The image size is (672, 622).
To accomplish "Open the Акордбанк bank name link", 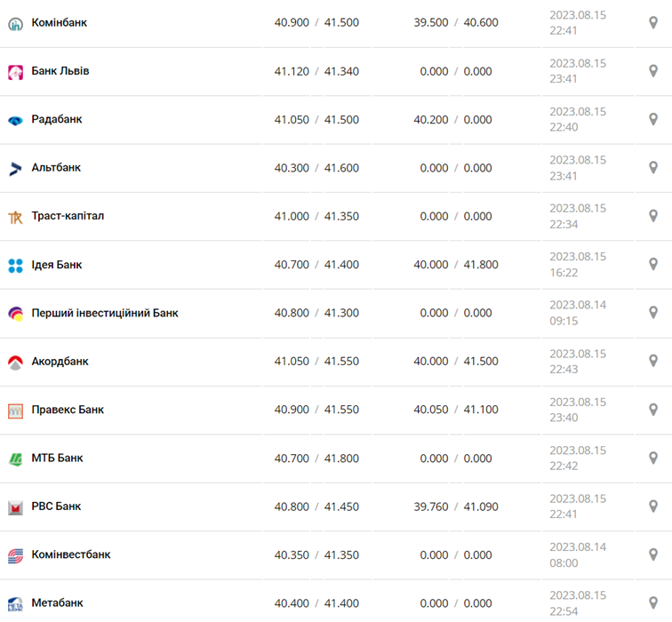I will click(60, 361).
